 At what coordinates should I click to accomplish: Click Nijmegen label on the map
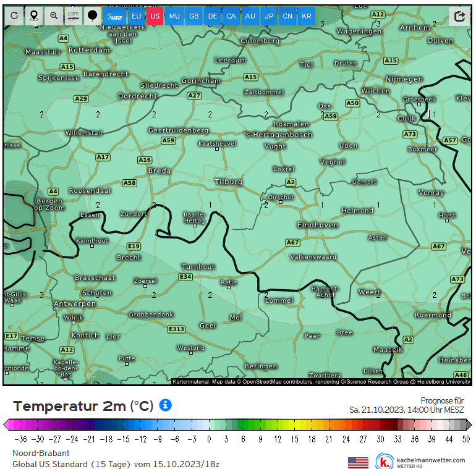click(404, 79)
